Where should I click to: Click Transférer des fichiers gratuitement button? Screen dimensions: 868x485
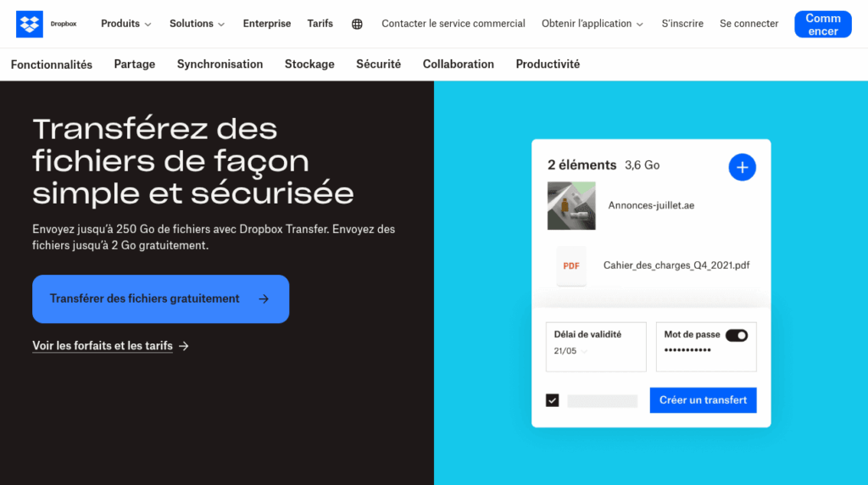(160, 299)
